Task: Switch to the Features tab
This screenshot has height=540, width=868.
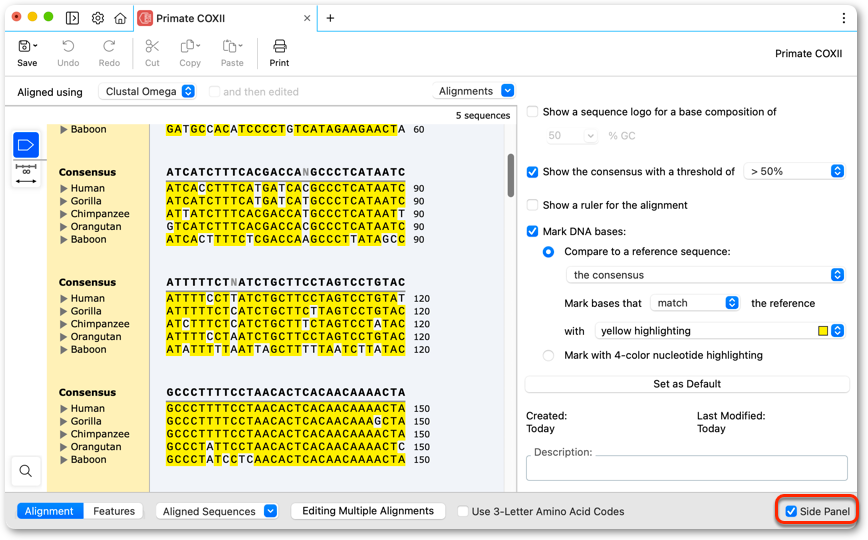Action: point(113,511)
